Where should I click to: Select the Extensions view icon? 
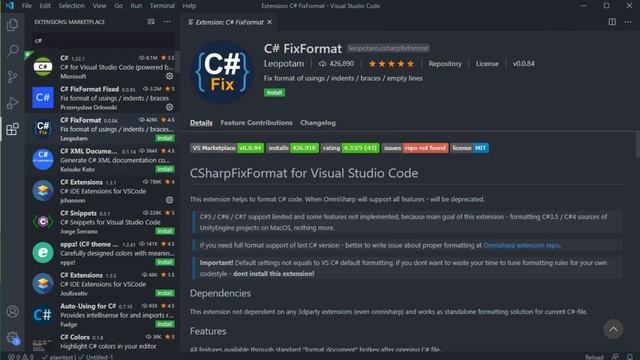point(12,129)
